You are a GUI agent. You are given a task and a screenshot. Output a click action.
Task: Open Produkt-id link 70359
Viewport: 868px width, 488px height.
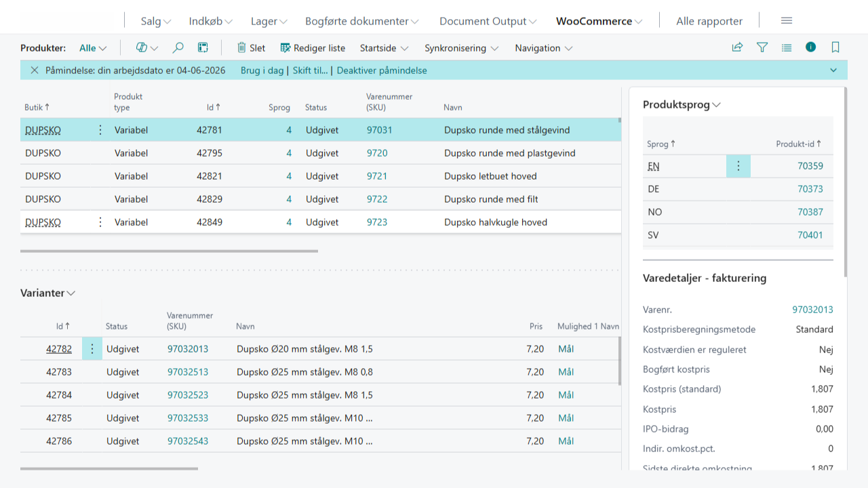tap(810, 166)
